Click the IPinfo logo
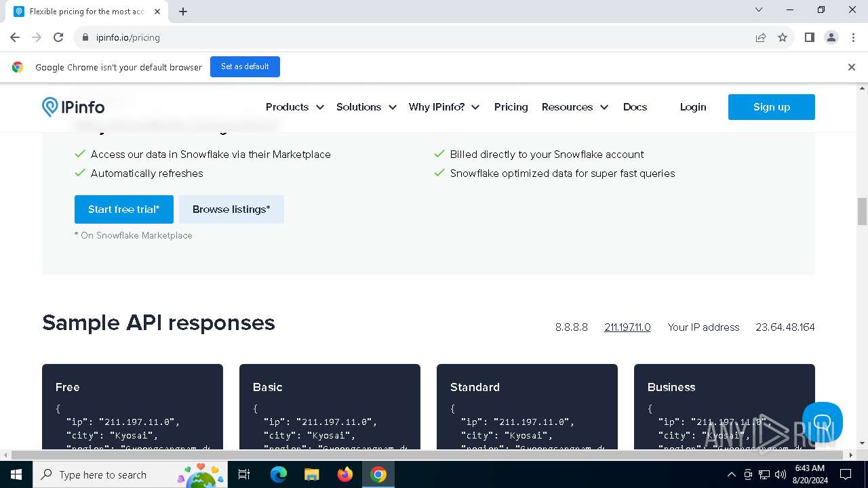This screenshot has height=488, width=868. (x=73, y=107)
